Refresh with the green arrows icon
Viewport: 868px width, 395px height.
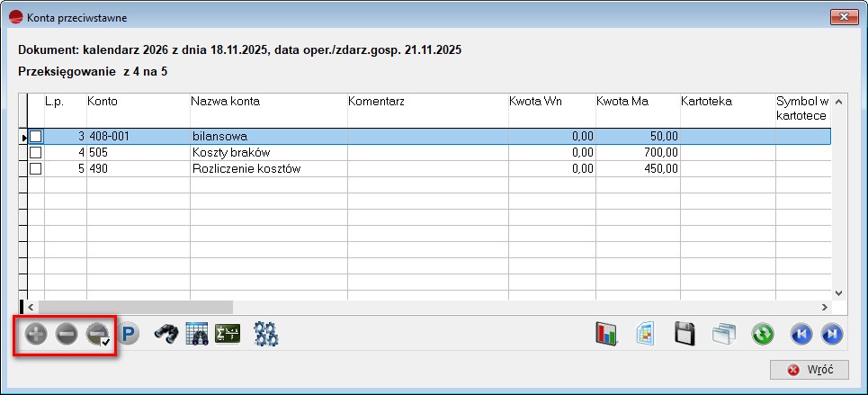pos(763,335)
